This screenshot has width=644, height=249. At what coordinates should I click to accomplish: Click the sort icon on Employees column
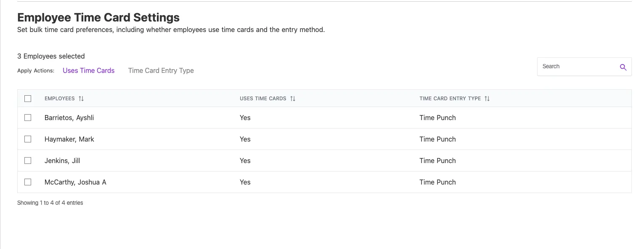[x=81, y=98]
